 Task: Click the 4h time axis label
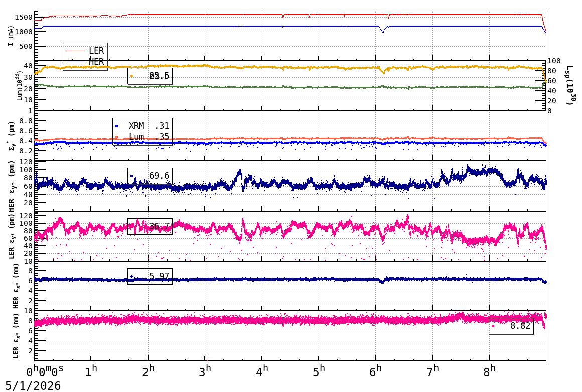262,371
